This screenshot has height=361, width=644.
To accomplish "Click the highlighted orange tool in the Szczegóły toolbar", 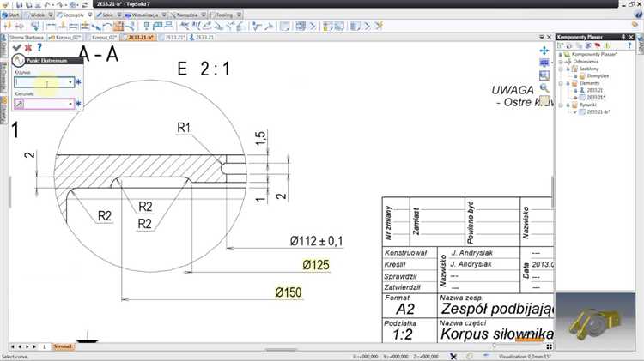I will 118,27.
